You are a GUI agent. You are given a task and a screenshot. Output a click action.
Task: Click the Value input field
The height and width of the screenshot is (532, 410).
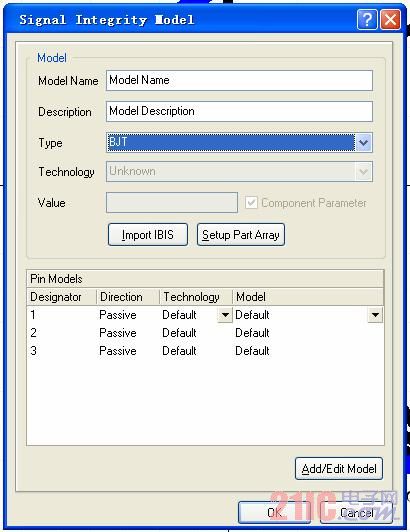coord(172,203)
